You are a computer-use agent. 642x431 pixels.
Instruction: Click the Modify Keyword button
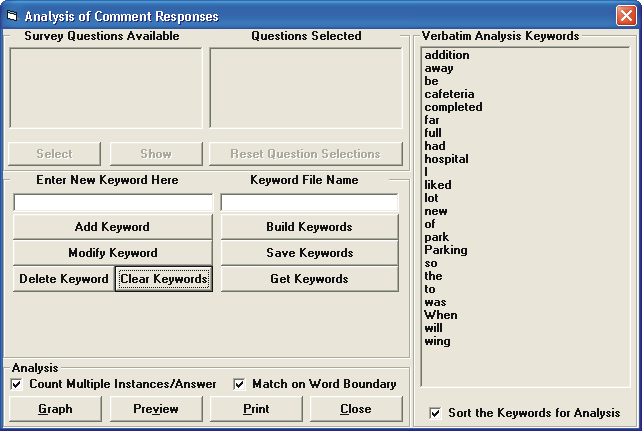(113, 253)
